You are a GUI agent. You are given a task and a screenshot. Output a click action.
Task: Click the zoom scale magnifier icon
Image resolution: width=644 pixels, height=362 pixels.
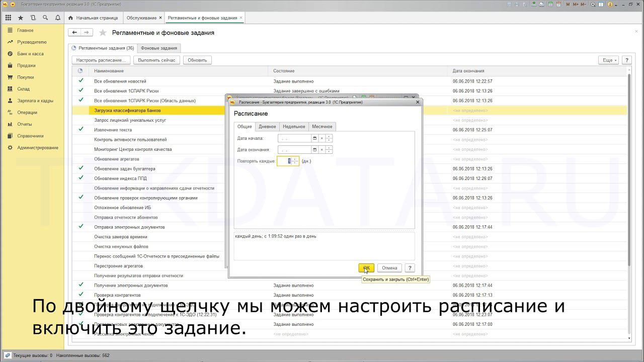tap(593, 4)
